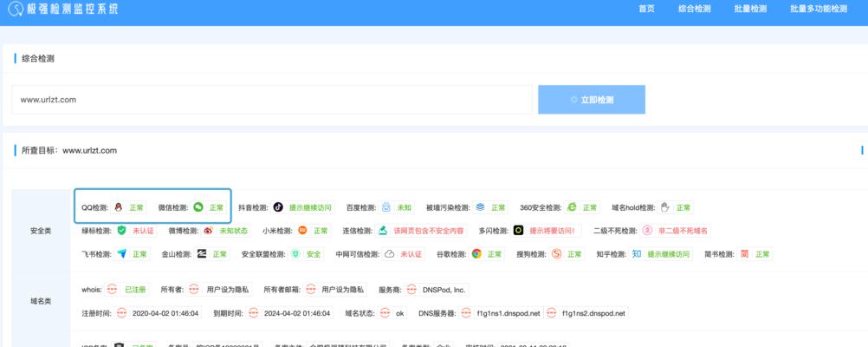Click the QQ penguin icon
868x347 pixels.
pos(118,207)
